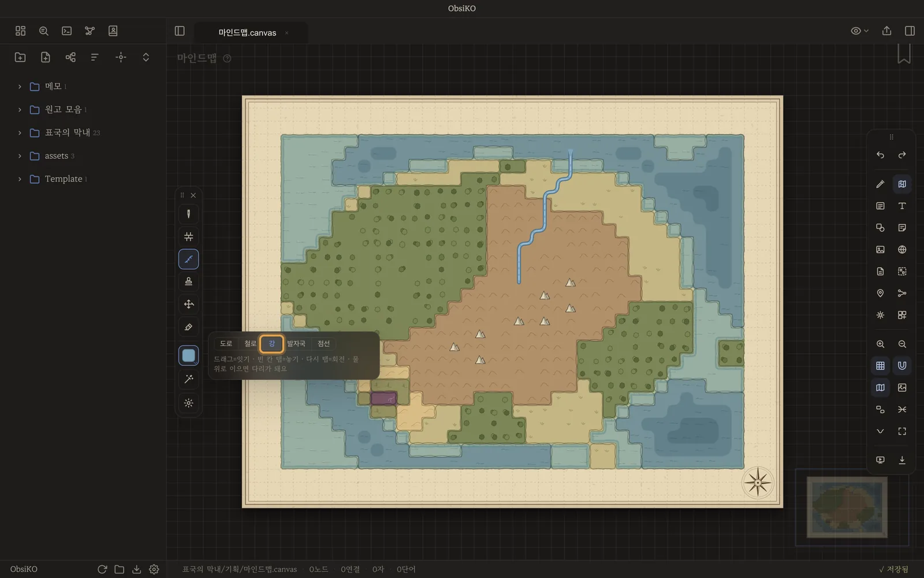This screenshot has height=578, width=924.
Task: Toggle magnet snapping
Action: [x=902, y=365]
